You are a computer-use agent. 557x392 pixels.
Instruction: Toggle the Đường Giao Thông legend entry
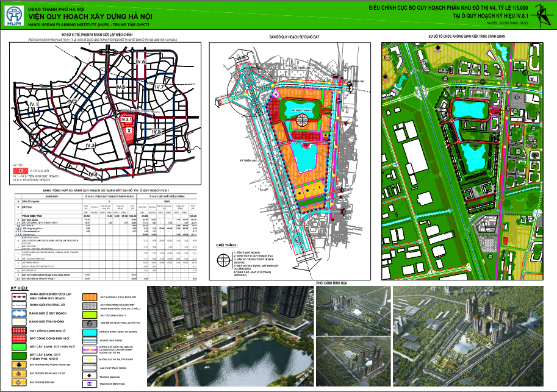coord(89,340)
